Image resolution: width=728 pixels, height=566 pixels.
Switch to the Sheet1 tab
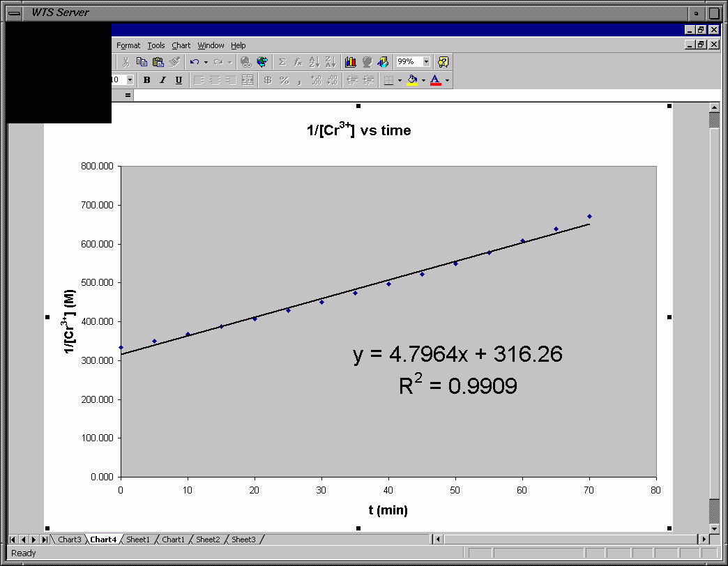click(137, 540)
